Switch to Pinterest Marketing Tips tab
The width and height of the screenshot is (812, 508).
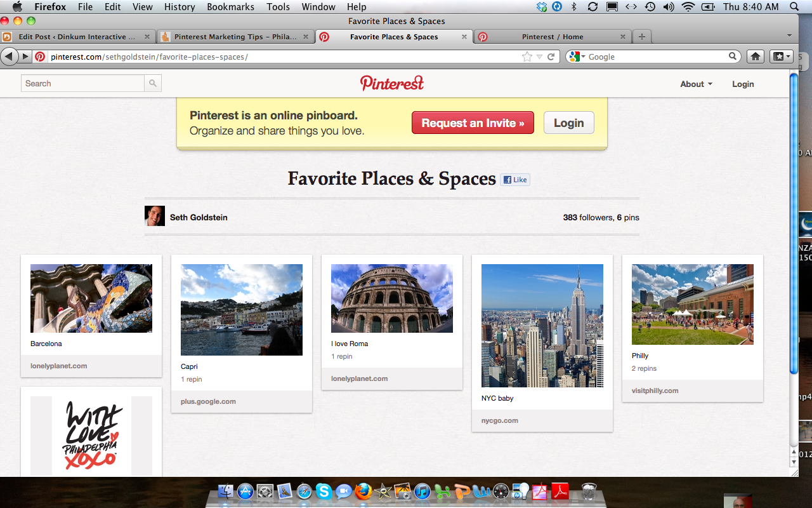235,37
